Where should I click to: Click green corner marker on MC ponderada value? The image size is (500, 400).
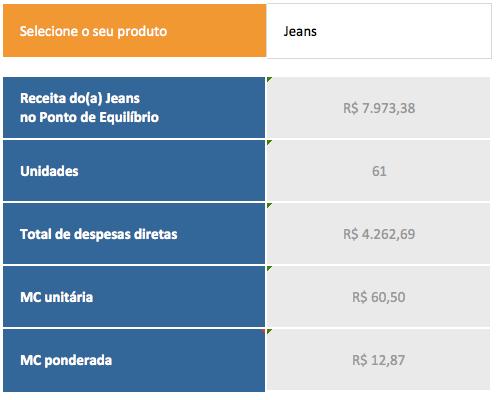coord(269,331)
